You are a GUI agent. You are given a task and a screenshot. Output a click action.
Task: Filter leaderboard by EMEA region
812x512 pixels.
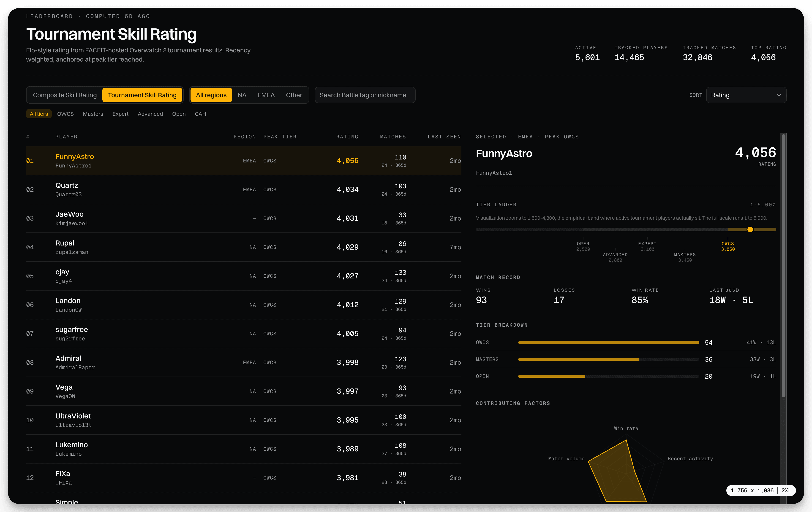[266, 95]
